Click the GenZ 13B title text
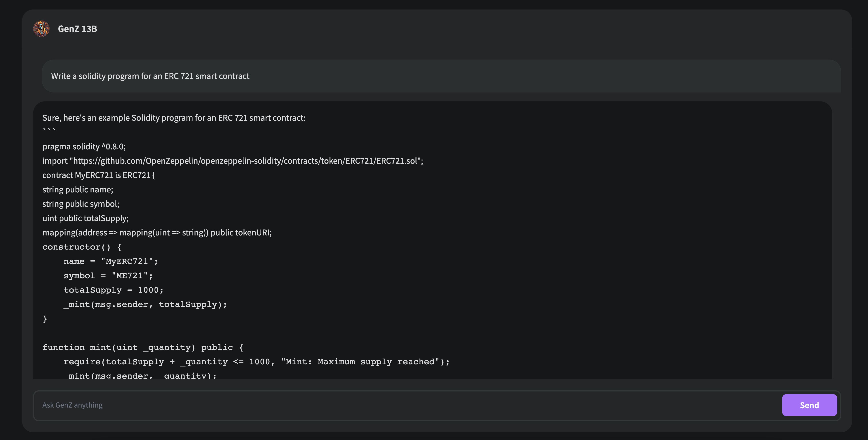Screen dimensions: 868x440 pyautogui.click(x=77, y=29)
